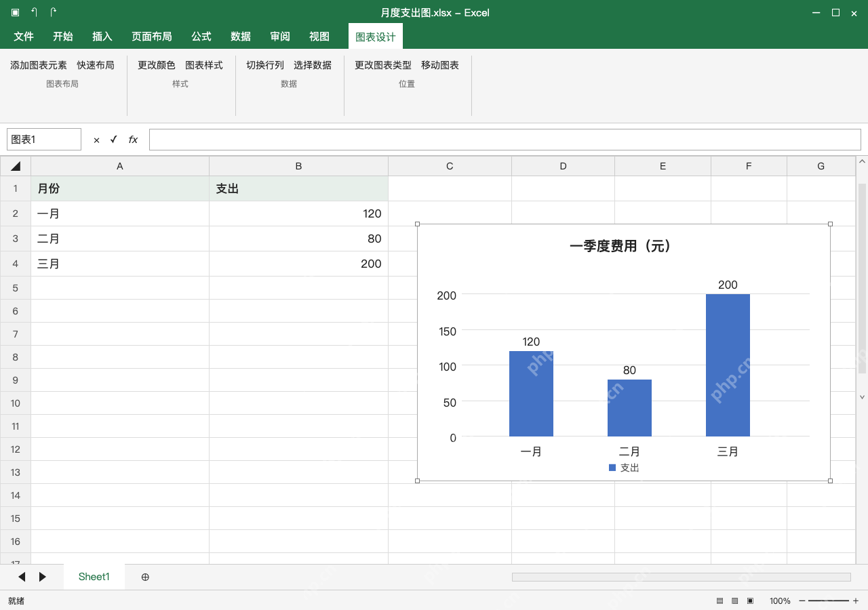The width and height of the screenshot is (868, 610).
Task: Open the insert function fx button
Action: pyautogui.click(x=133, y=140)
